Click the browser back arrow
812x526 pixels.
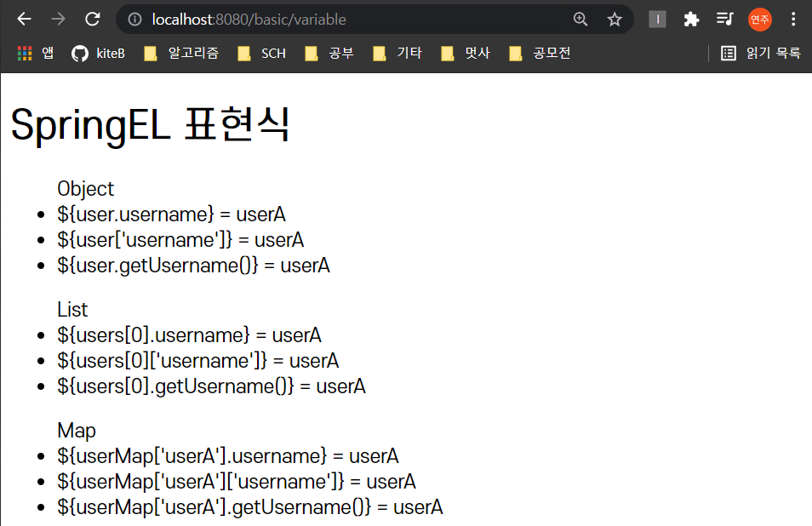25,20
